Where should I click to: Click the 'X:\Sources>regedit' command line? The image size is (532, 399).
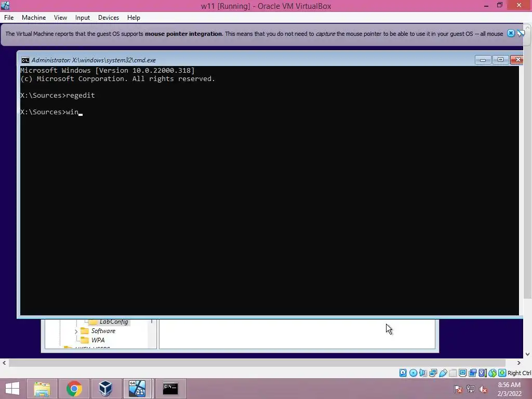pos(58,96)
